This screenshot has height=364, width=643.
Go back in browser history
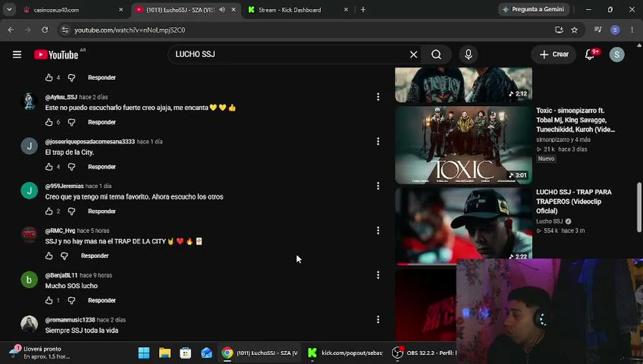pos(11,30)
